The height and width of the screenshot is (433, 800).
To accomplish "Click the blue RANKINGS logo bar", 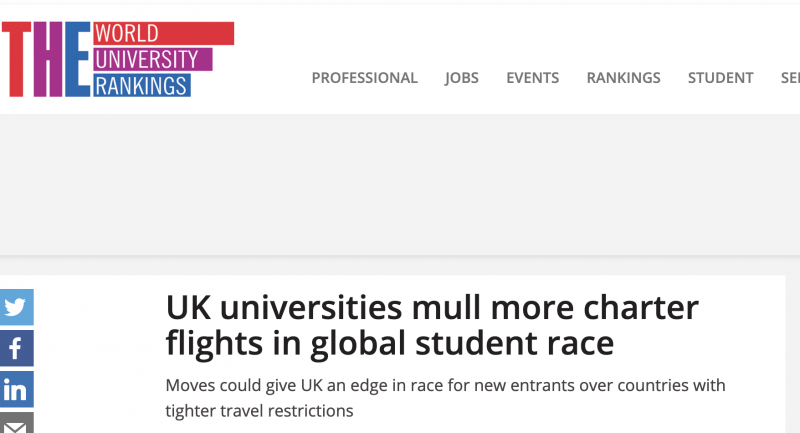I will click(142, 85).
